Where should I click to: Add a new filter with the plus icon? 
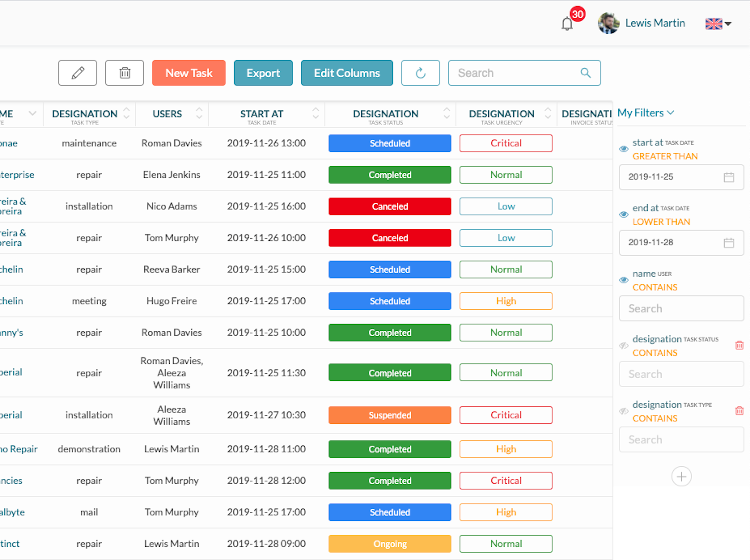click(682, 476)
